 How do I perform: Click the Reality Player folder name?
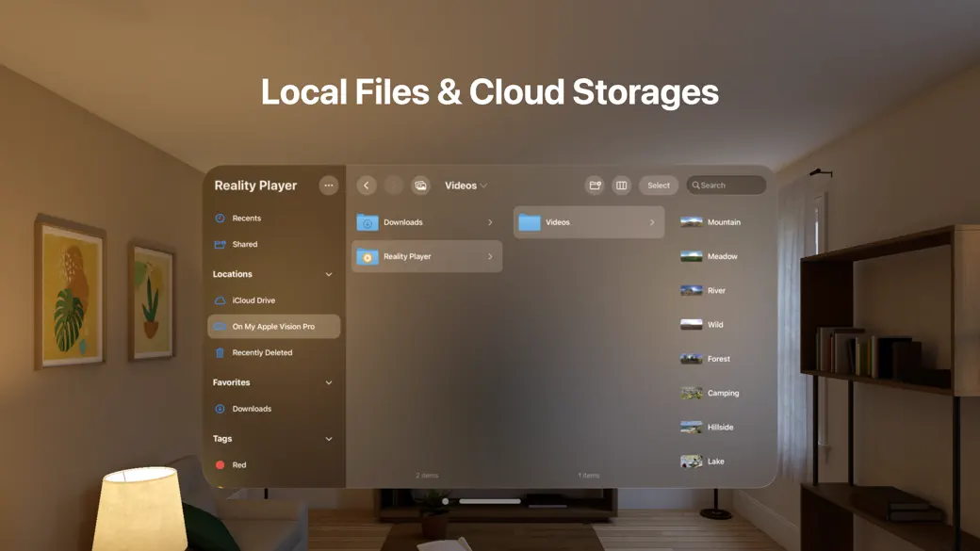(x=407, y=257)
